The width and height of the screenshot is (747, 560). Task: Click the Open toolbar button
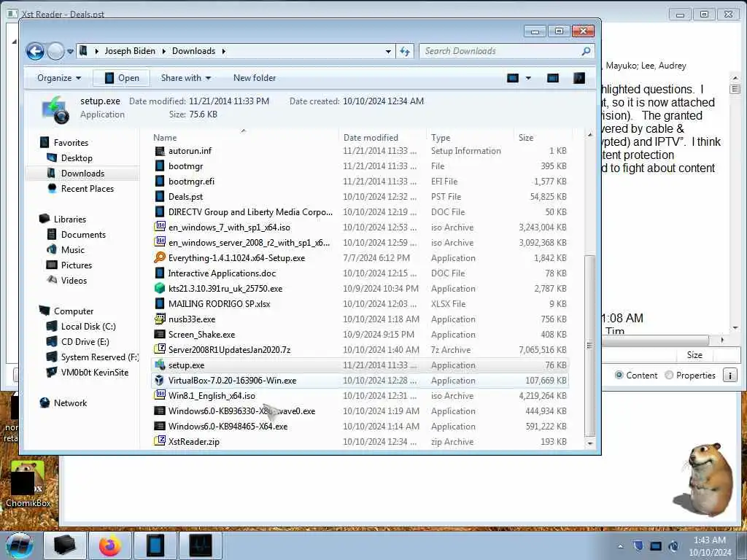(x=122, y=77)
